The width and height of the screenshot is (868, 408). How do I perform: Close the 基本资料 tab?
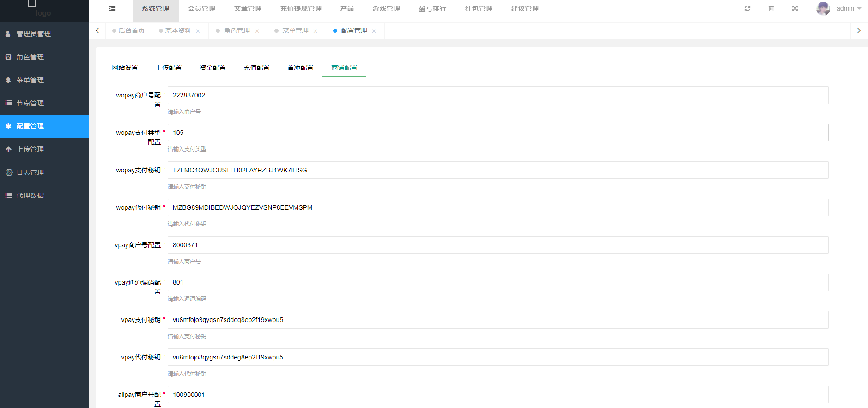(198, 31)
